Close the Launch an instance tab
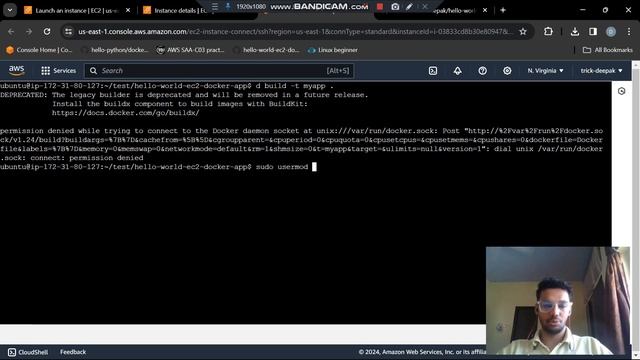Viewport: 640px width, 360px height. point(128,10)
